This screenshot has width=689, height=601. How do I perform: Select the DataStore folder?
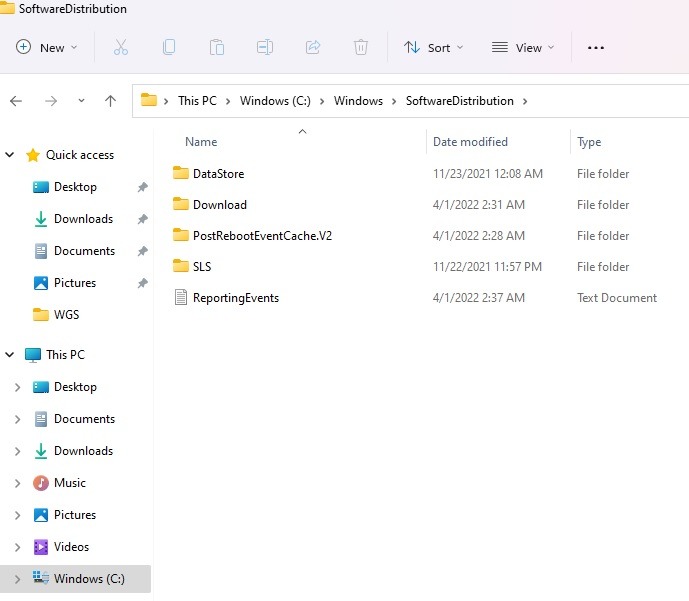click(x=218, y=174)
